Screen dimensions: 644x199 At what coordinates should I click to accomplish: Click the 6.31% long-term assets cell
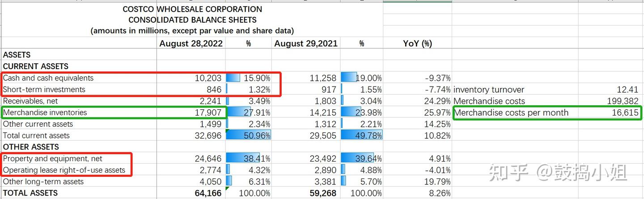click(248, 182)
